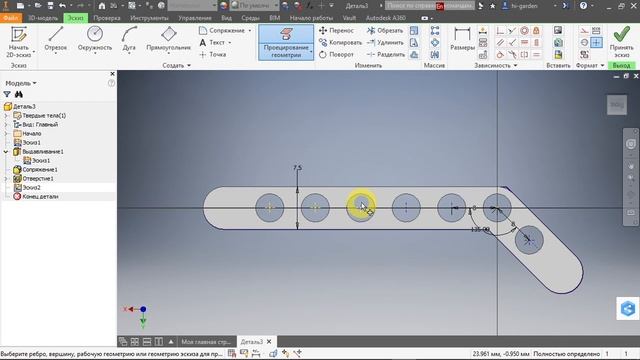Image resolution: width=640 pixels, height=360 pixels.
Task: Select the Point (Точка) tool
Action: pos(213,54)
